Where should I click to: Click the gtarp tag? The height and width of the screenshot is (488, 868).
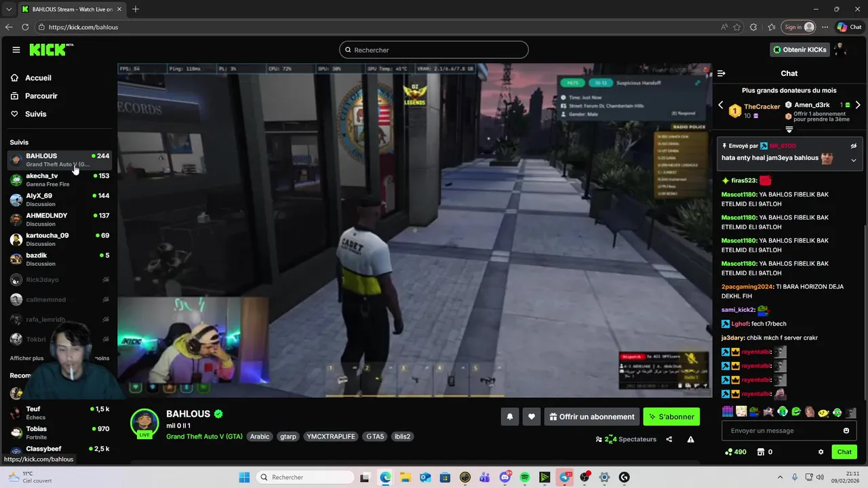click(x=288, y=436)
